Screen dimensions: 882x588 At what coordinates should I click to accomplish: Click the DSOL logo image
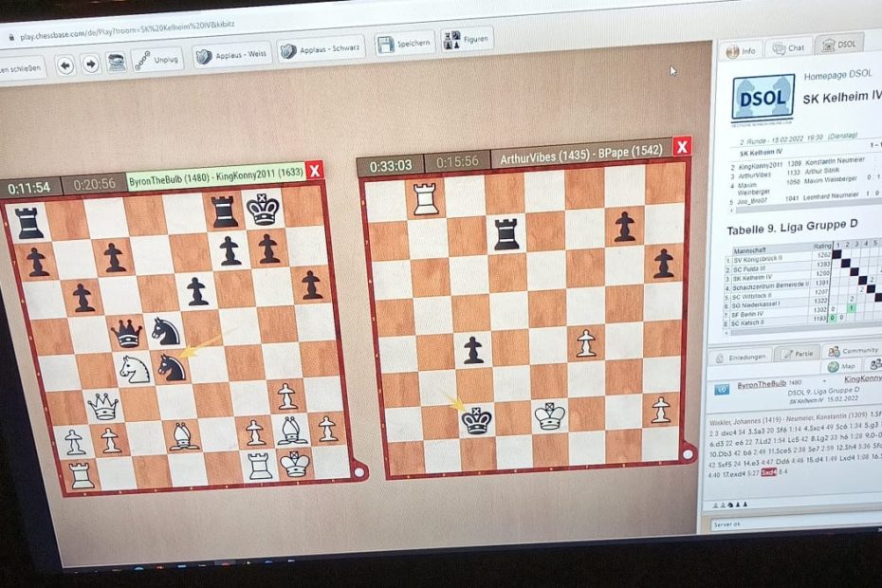click(763, 98)
